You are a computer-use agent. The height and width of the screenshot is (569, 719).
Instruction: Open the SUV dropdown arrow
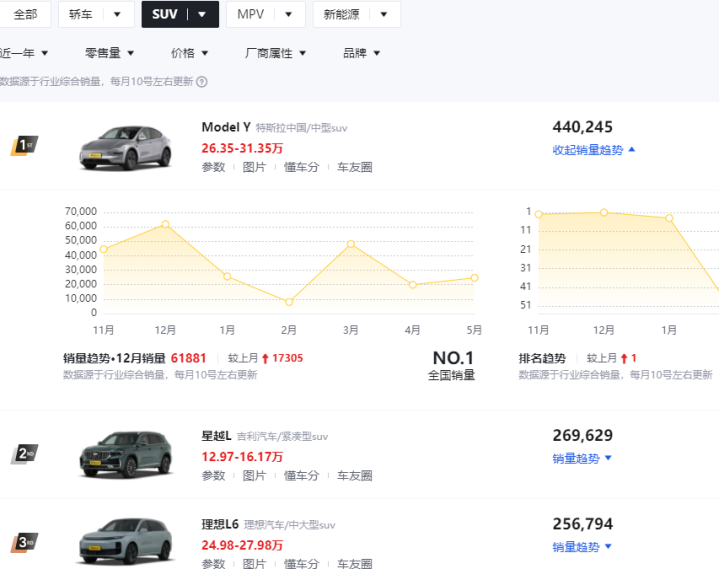pyautogui.click(x=202, y=15)
